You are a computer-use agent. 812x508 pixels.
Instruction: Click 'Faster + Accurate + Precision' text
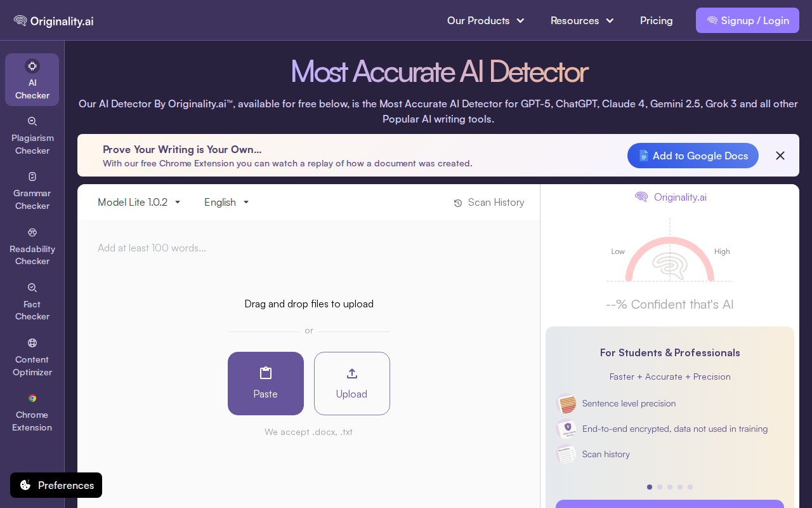click(670, 377)
